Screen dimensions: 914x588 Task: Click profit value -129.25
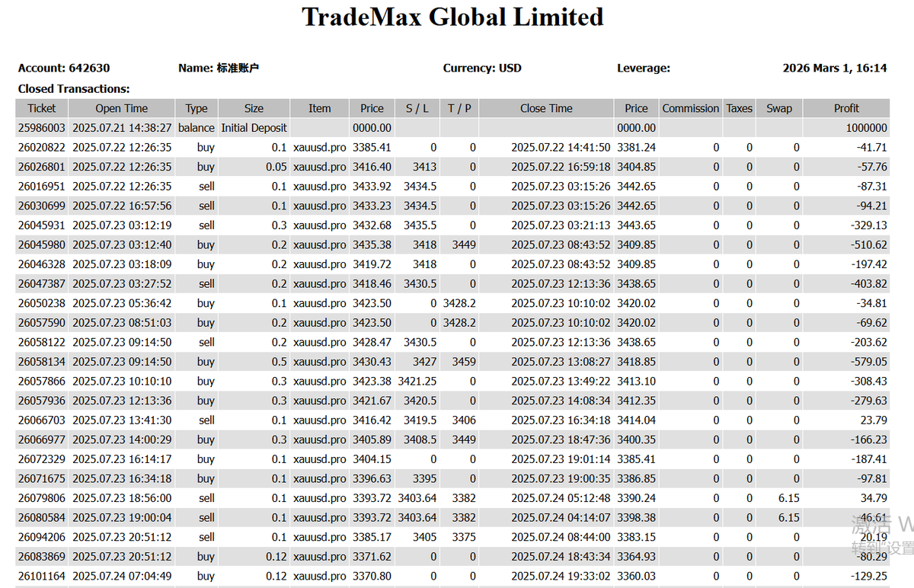click(869, 576)
